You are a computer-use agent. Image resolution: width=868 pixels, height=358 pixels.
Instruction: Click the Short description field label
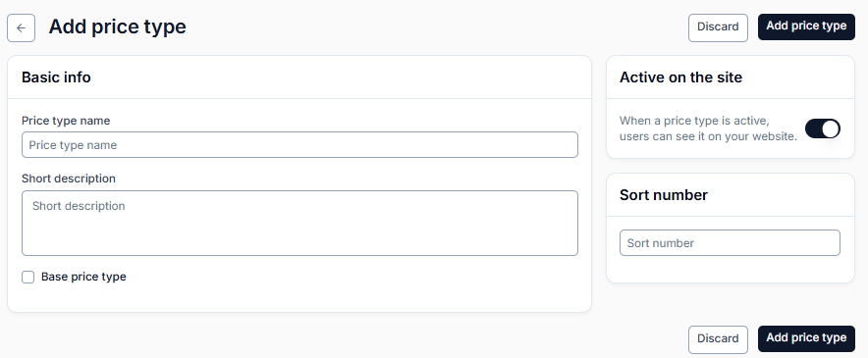pos(69,179)
